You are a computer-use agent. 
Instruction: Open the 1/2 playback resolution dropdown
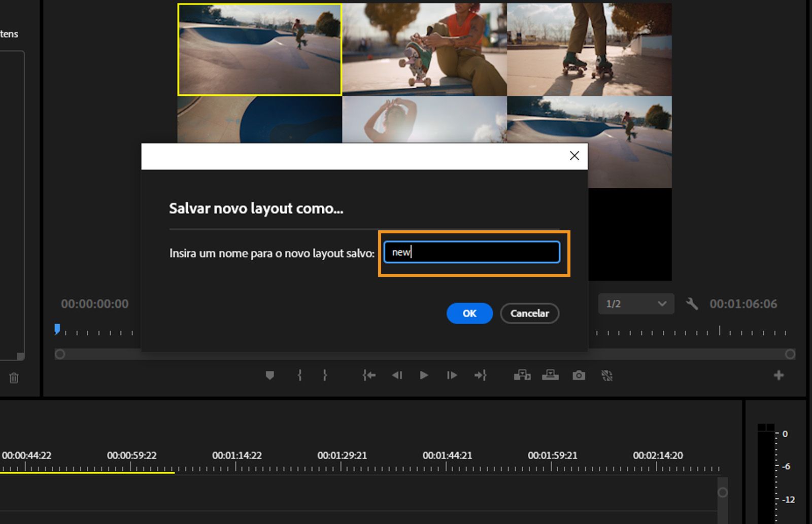point(636,304)
